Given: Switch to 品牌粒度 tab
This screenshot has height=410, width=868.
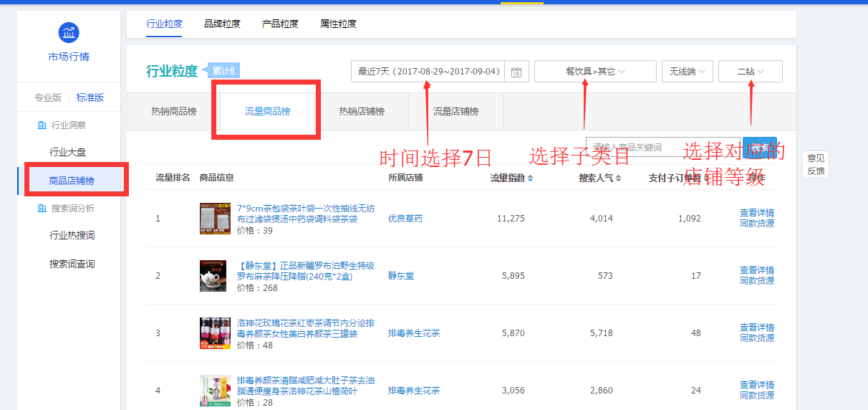Looking at the screenshot, I should [222, 24].
